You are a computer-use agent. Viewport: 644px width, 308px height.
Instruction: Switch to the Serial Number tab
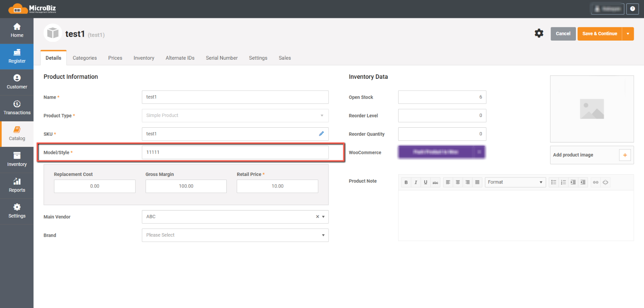222,58
